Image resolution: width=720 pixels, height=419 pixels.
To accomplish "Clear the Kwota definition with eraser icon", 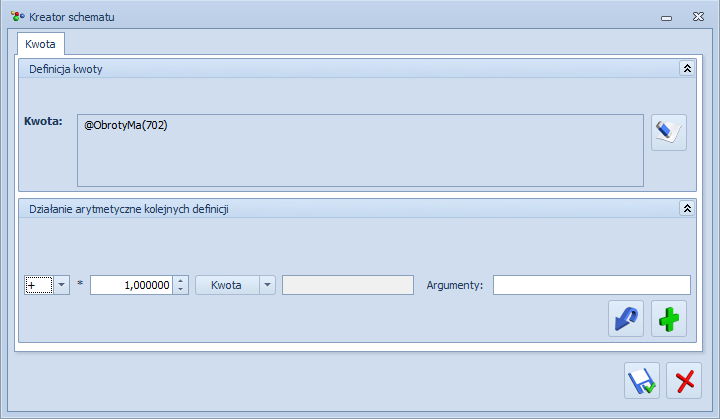I will click(x=669, y=132).
